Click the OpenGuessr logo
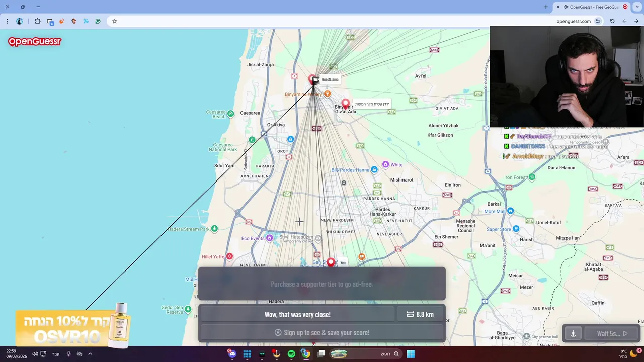644x362 pixels. pos(34,42)
